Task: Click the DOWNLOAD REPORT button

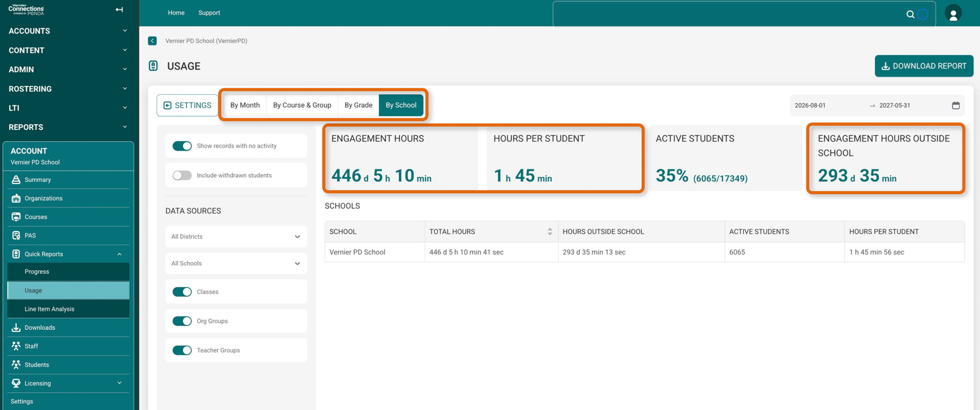Action: pos(924,66)
